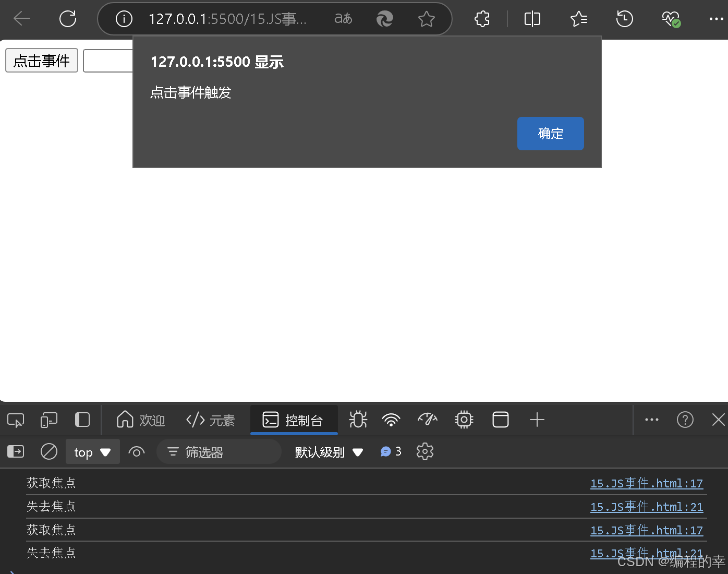Focus the text input beside 点击事件
Image resolution: width=728 pixels, height=574 pixels.
[108, 61]
